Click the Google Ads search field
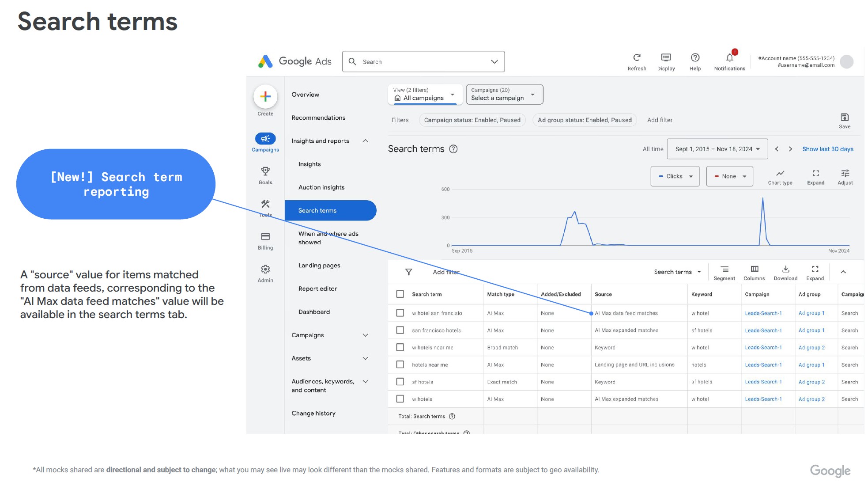This screenshot has width=868, height=486. click(x=423, y=62)
